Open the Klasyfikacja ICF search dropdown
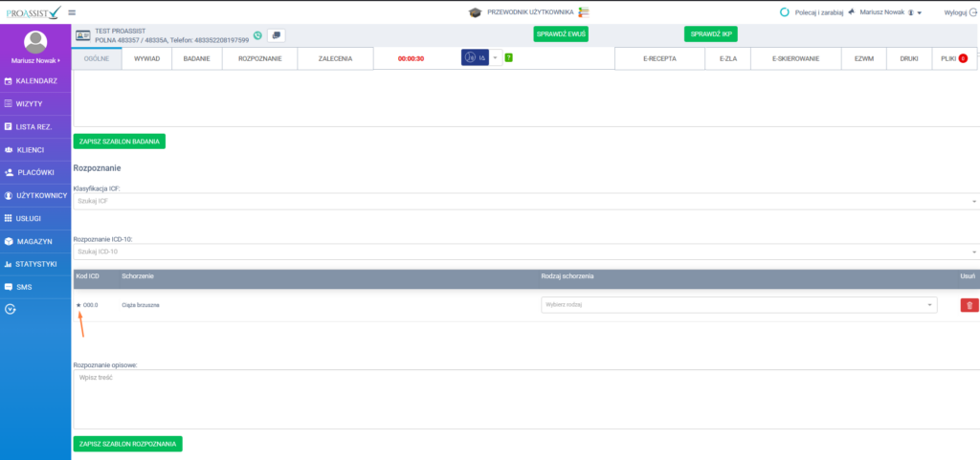The image size is (980, 460). (x=524, y=201)
